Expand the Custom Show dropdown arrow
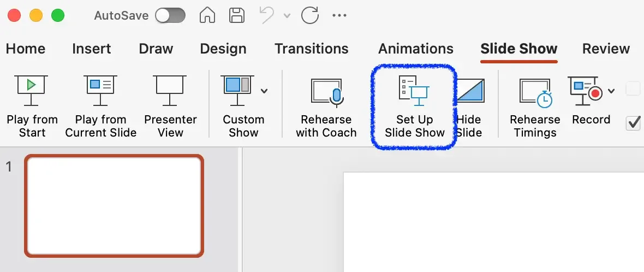The width and height of the screenshot is (644, 272). point(264,91)
